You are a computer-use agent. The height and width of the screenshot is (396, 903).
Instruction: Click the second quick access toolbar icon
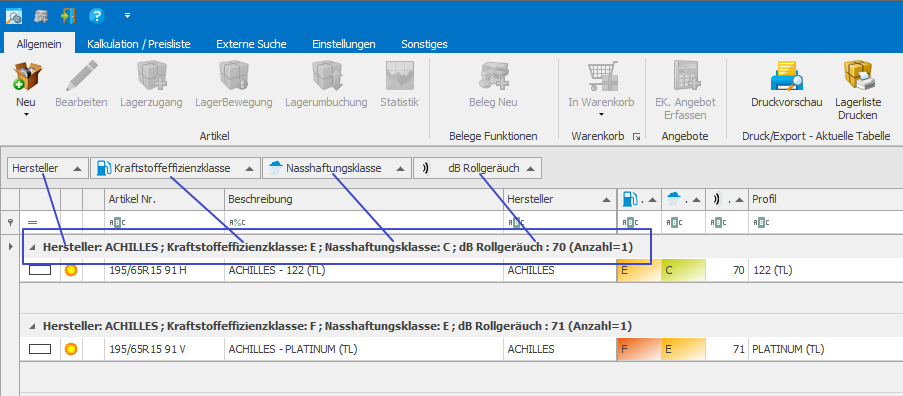coord(41,16)
